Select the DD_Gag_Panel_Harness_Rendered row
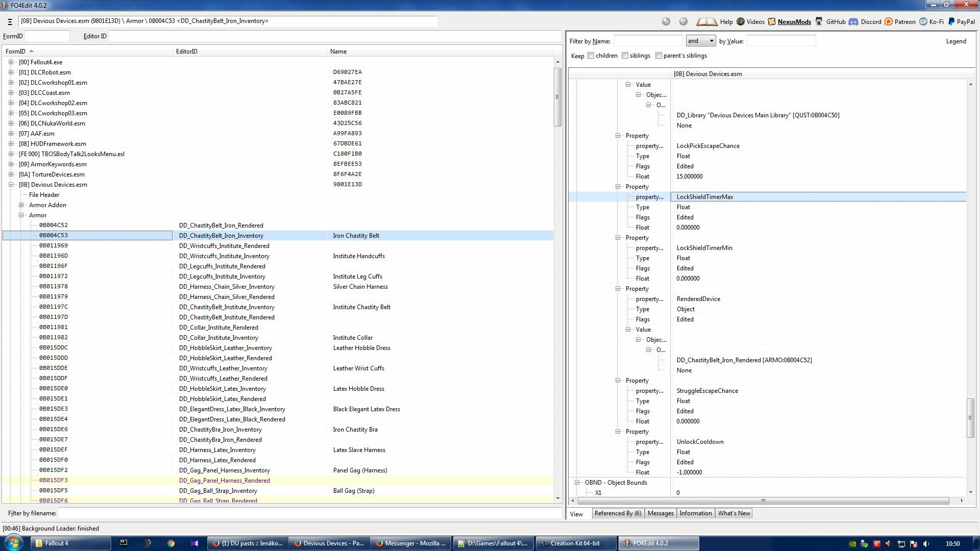980x551 pixels. click(277, 481)
